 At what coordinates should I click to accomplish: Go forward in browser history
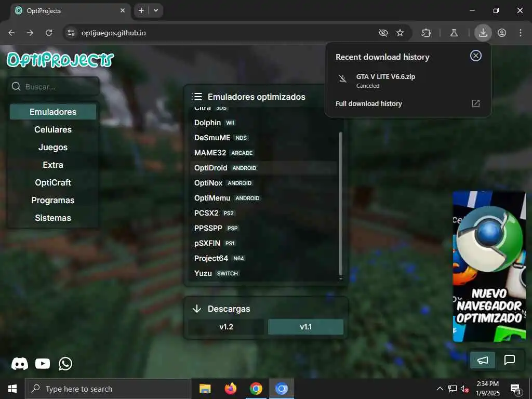click(30, 33)
